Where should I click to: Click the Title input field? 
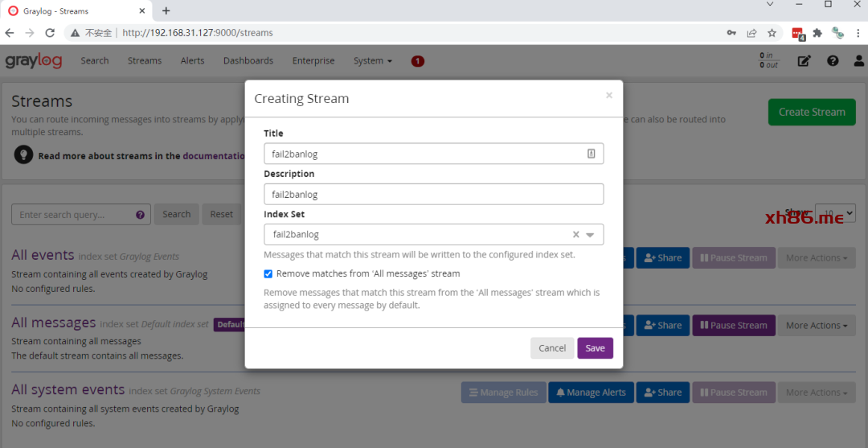point(426,154)
